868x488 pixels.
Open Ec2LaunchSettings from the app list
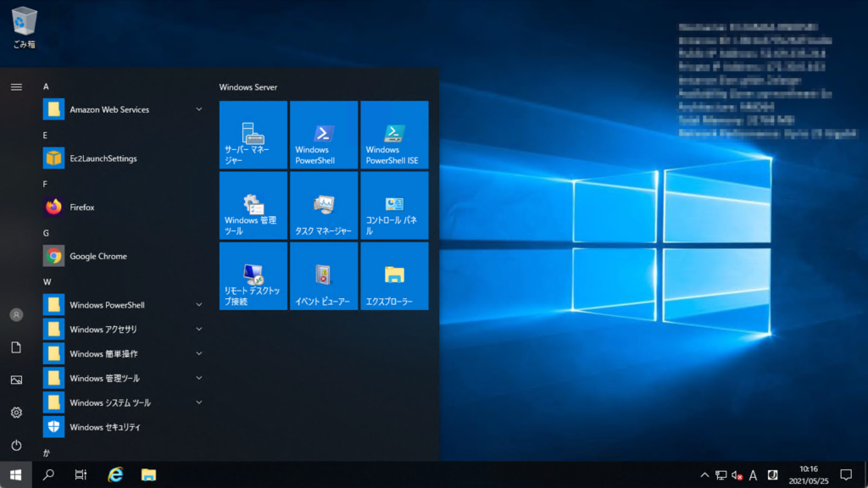(x=124, y=158)
